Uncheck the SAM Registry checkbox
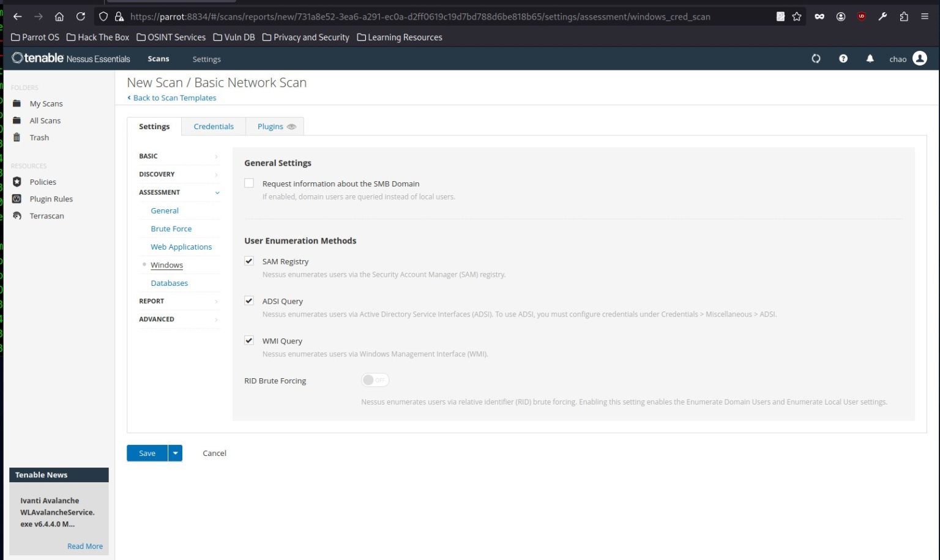Image resolution: width=940 pixels, height=560 pixels. pyautogui.click(x=249, y=261)
